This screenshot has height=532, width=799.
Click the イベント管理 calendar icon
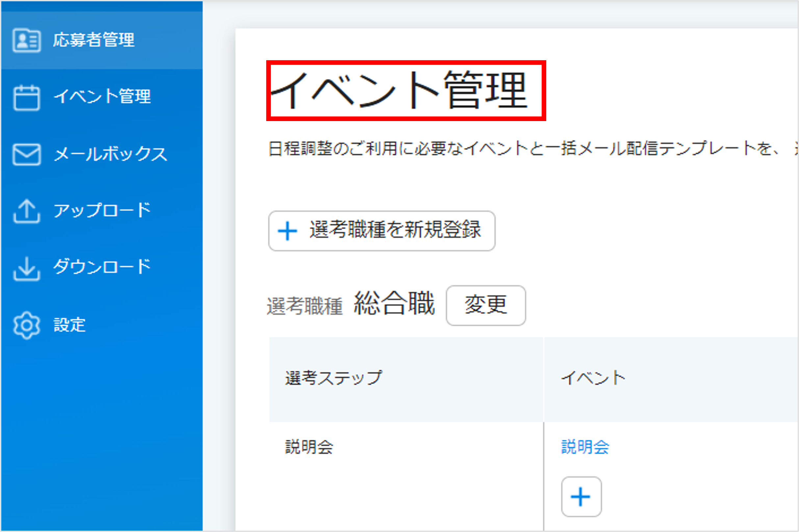click(x=26, y=97)
